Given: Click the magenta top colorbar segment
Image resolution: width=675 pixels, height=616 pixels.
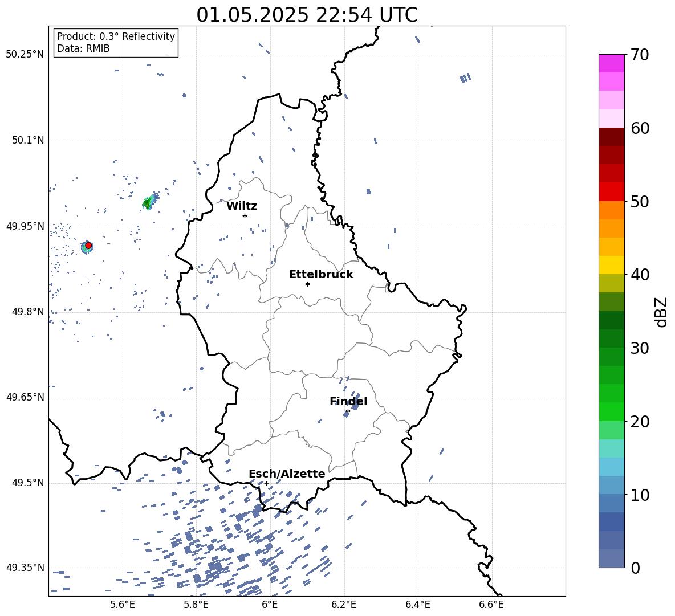Looking at the screenshot, I should pos(611,63).
